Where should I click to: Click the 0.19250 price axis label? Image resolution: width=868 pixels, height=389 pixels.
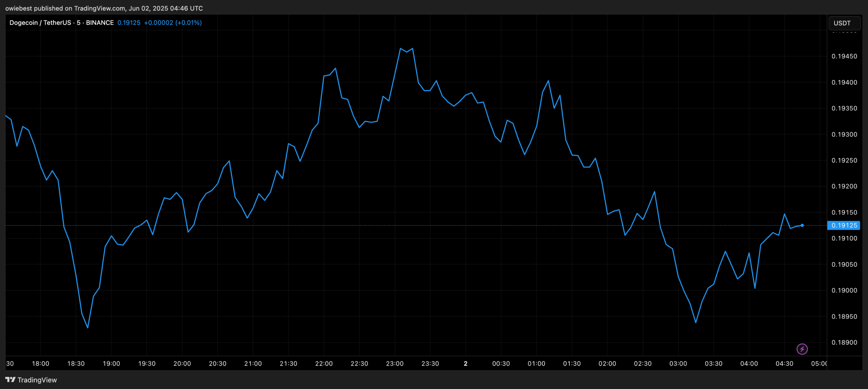pos(844,160)
